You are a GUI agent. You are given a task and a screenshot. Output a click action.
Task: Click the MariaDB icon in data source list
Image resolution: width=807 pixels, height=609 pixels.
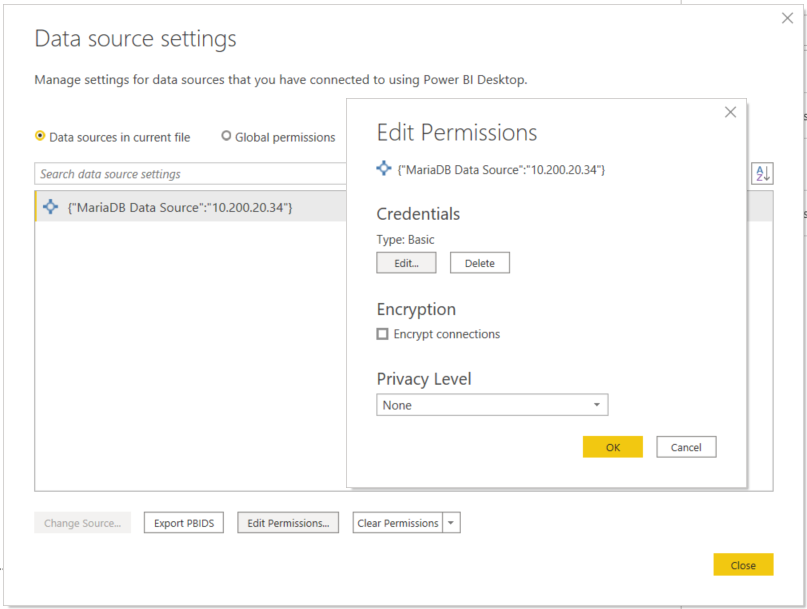coord(50,207)
